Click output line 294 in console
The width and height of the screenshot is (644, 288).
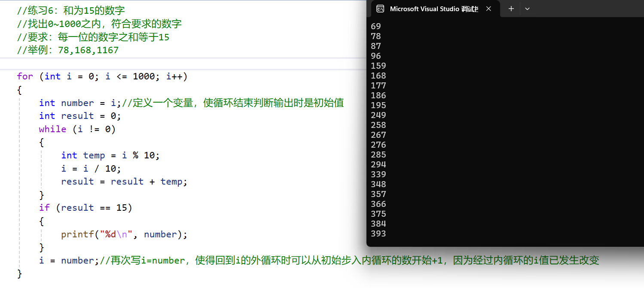click(x=378, y=164)
